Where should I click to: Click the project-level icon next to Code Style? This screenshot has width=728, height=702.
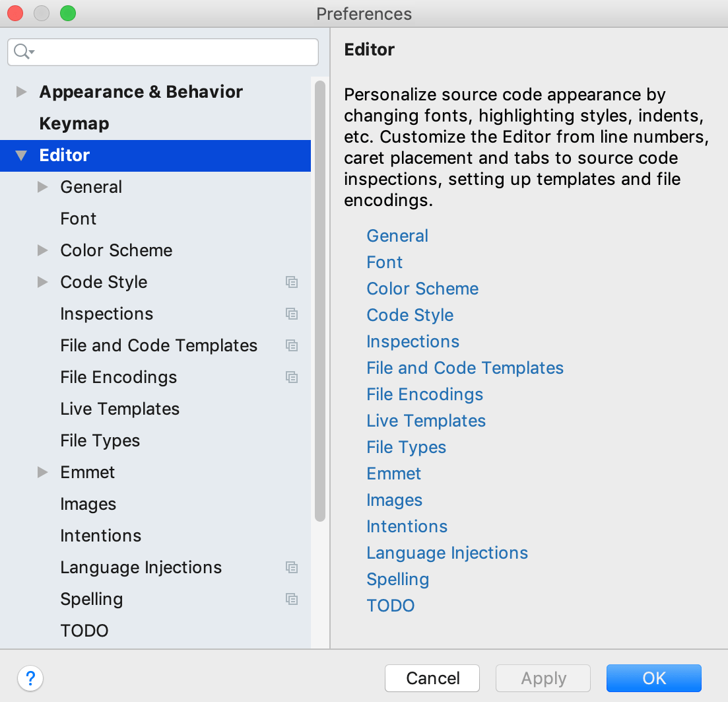click(x=292, y=282)
